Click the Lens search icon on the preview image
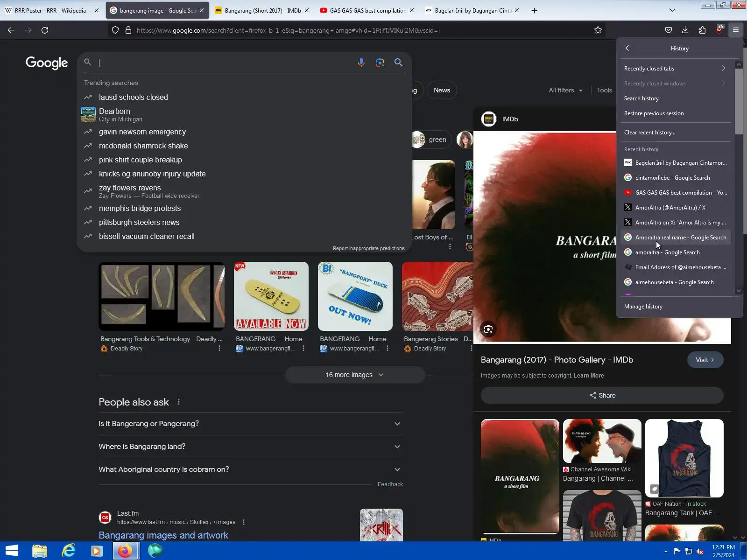The image size is (747, 560). pyautogui.click(x=488, y=329)
